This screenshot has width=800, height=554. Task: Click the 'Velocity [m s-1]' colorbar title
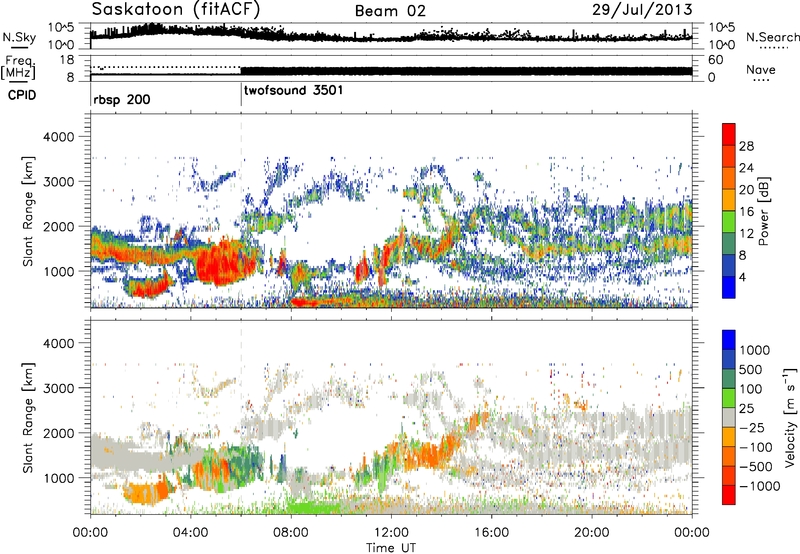click(789, 417)
